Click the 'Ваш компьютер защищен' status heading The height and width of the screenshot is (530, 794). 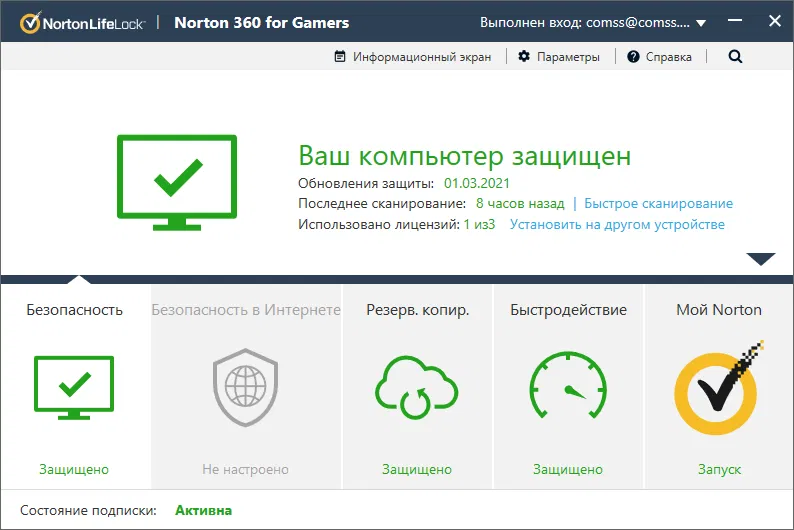click(x=464, y=156)
